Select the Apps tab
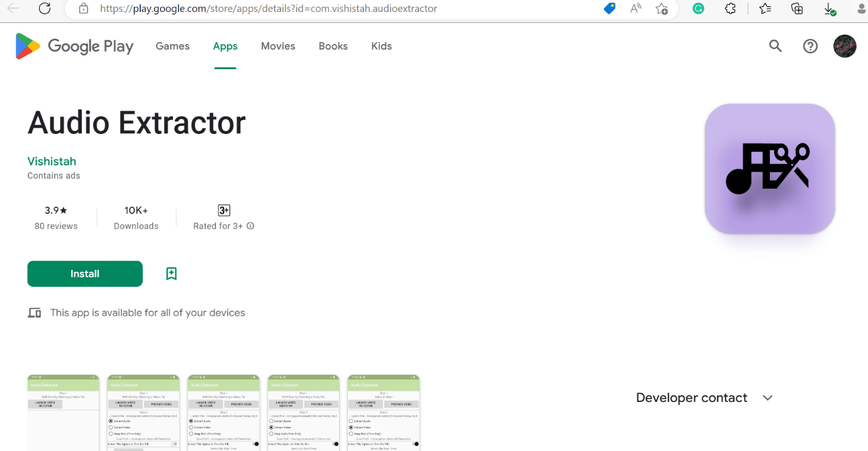The width and height of the screenshot is (868, 451). [x=225, y=46]
